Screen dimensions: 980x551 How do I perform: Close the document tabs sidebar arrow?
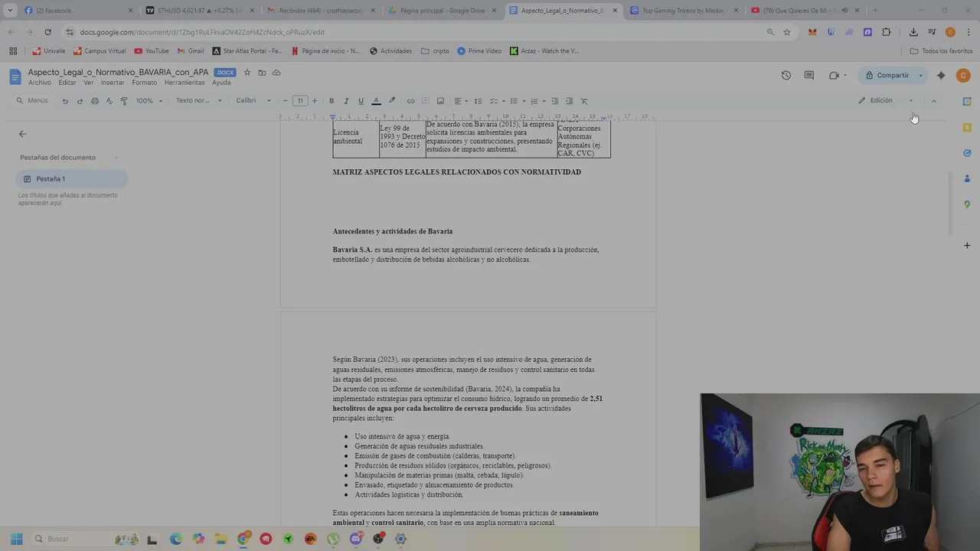[x=22, y=134]
